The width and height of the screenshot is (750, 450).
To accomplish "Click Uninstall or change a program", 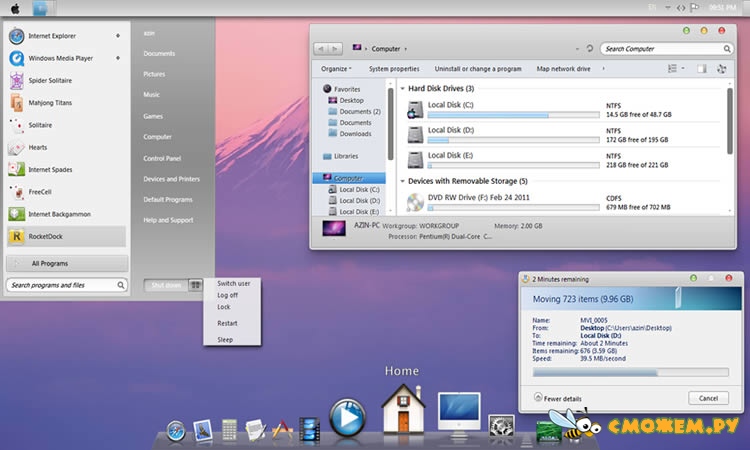I will point(478,69).
